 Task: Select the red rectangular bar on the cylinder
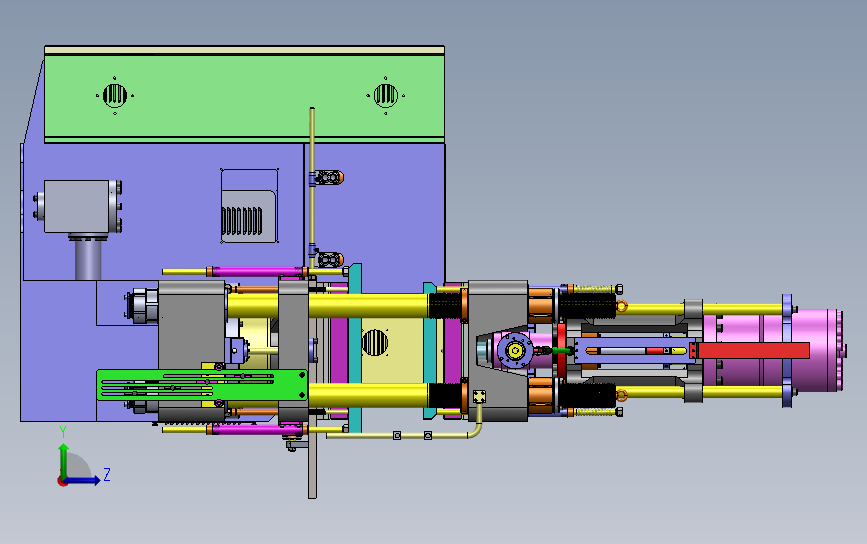click(750, 350)
